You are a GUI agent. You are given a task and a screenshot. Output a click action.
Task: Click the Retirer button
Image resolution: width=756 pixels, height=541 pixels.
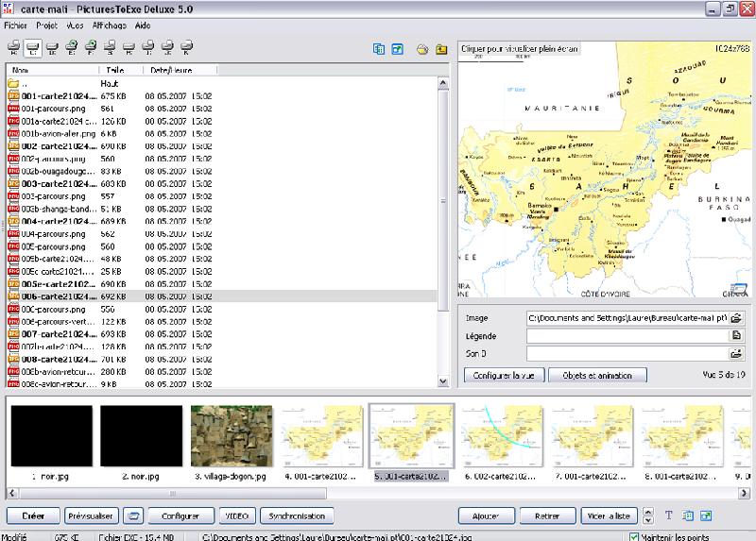(547, 516)
